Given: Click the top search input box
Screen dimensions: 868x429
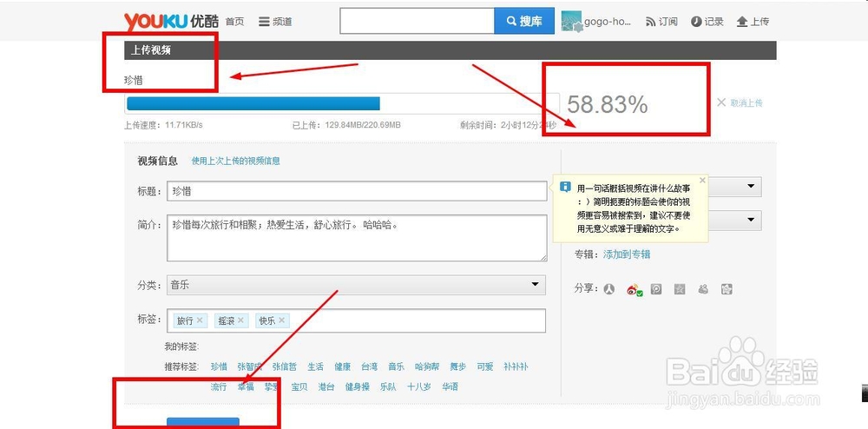Looking at the screenshot, I should [x=417, y=22].
